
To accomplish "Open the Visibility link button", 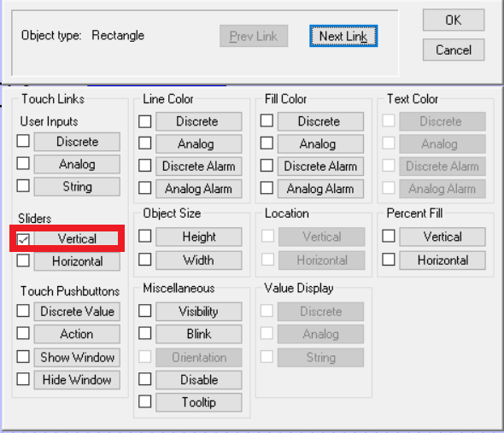I will point(199,312).
